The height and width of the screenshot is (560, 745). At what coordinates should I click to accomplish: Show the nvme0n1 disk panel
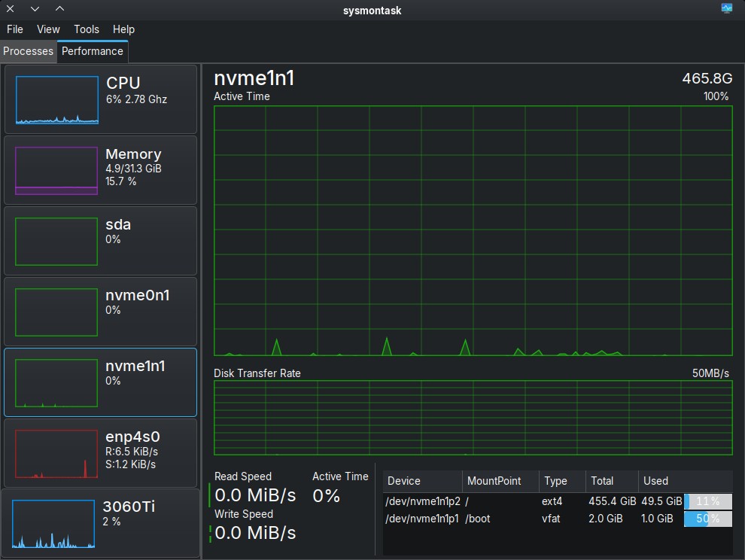pos(57,312)
